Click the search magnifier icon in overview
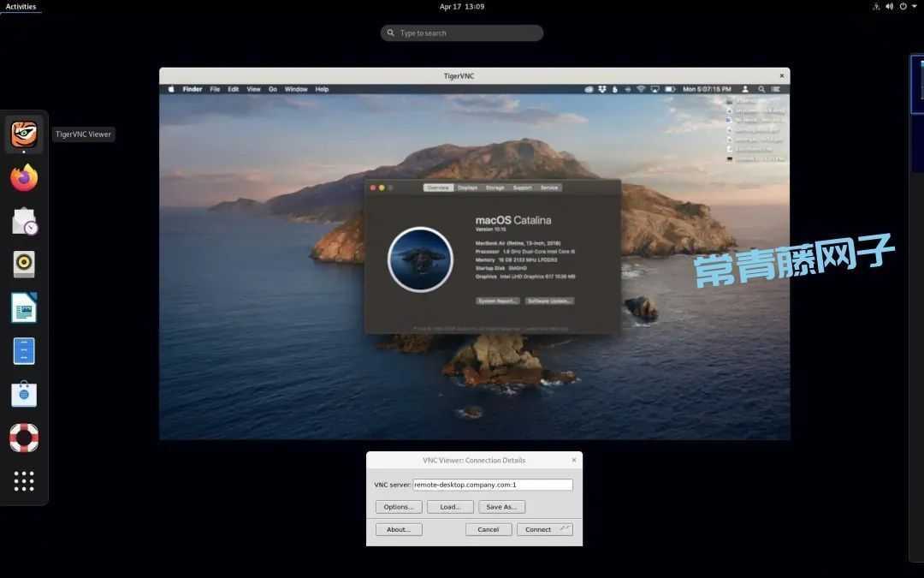 click(x=391, y=33)
